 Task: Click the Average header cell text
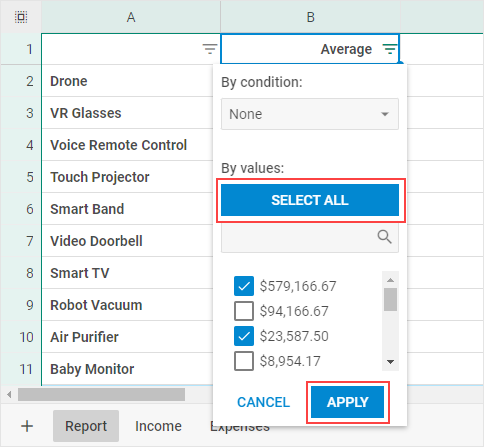346,49
